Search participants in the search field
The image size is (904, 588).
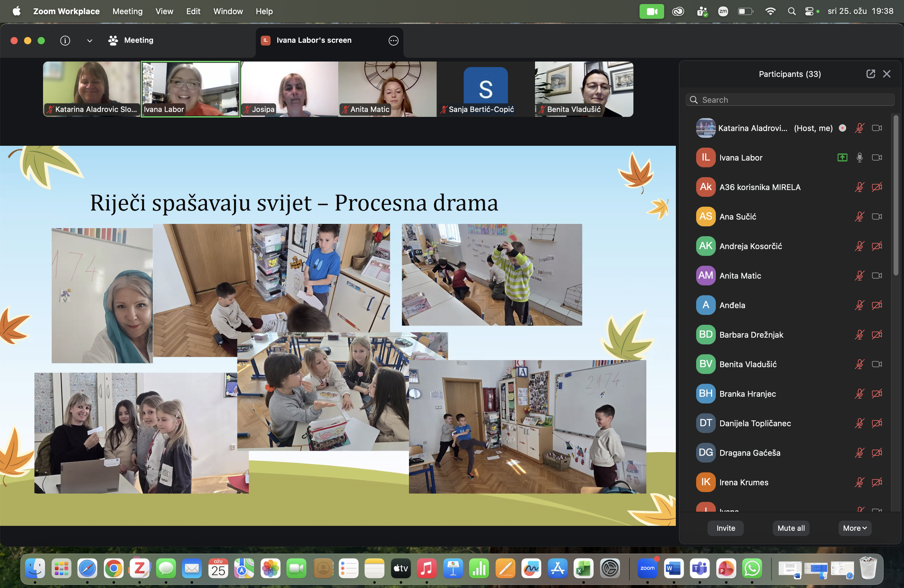point(790,100)
